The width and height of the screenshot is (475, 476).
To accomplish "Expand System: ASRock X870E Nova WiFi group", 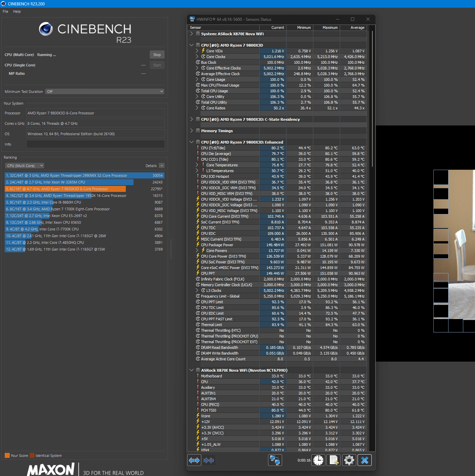I will (192, 34).
